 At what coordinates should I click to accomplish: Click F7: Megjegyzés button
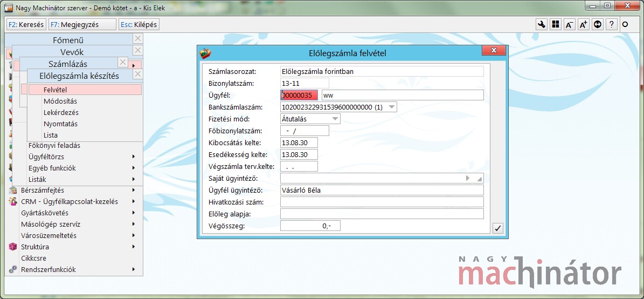[82, 24]
